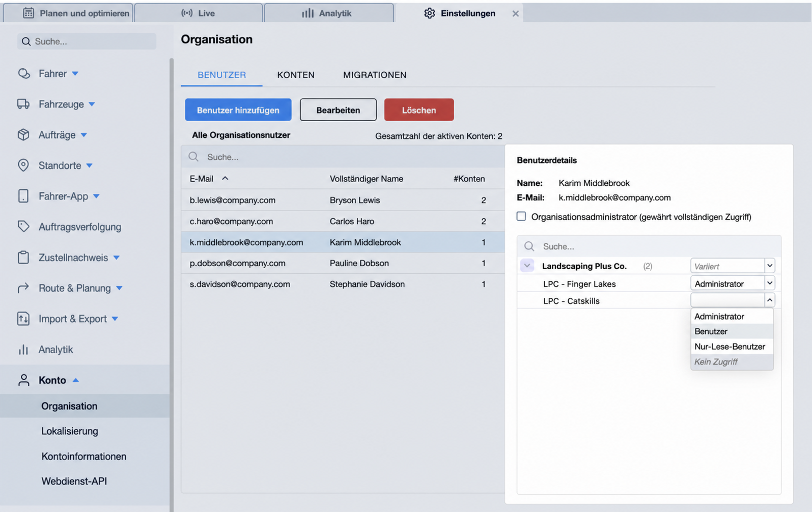Select the s.davidson@company.com row
Image resolution: width=812 pixels, height=512 pixels.
coord(343,284)
